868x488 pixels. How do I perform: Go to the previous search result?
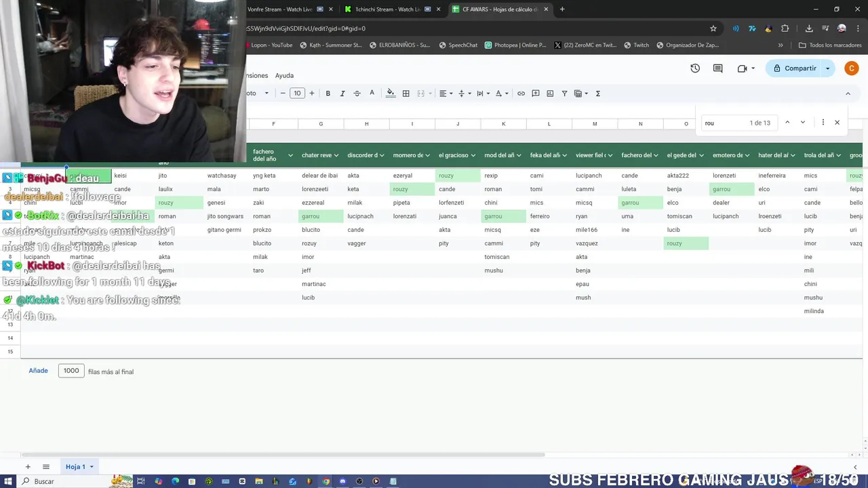coord(787,123)
